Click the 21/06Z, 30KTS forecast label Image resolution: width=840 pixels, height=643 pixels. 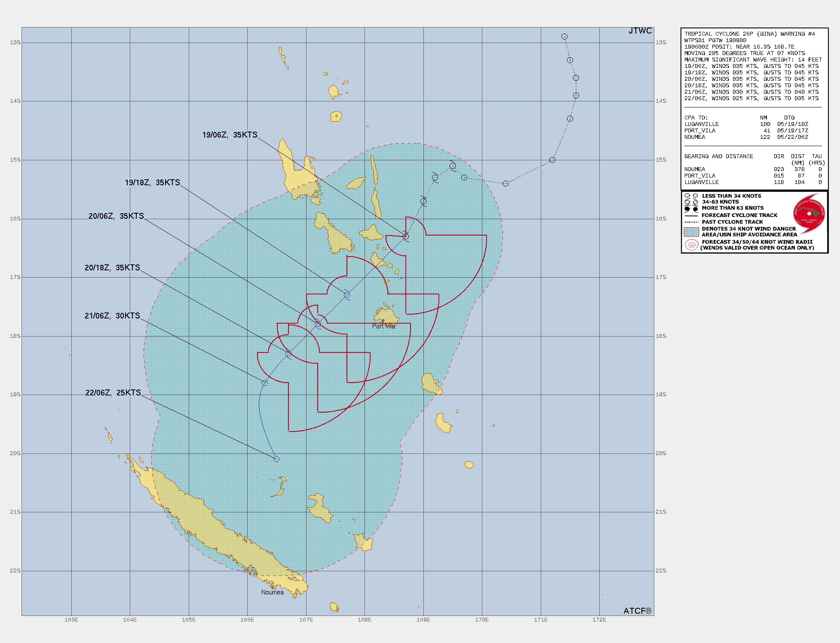point(112,316)
